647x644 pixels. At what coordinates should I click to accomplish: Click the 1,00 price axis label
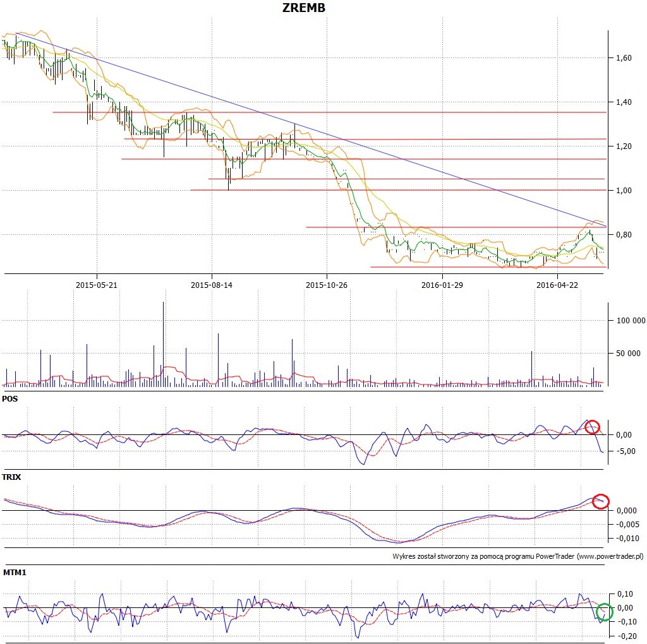click(624, 191)
